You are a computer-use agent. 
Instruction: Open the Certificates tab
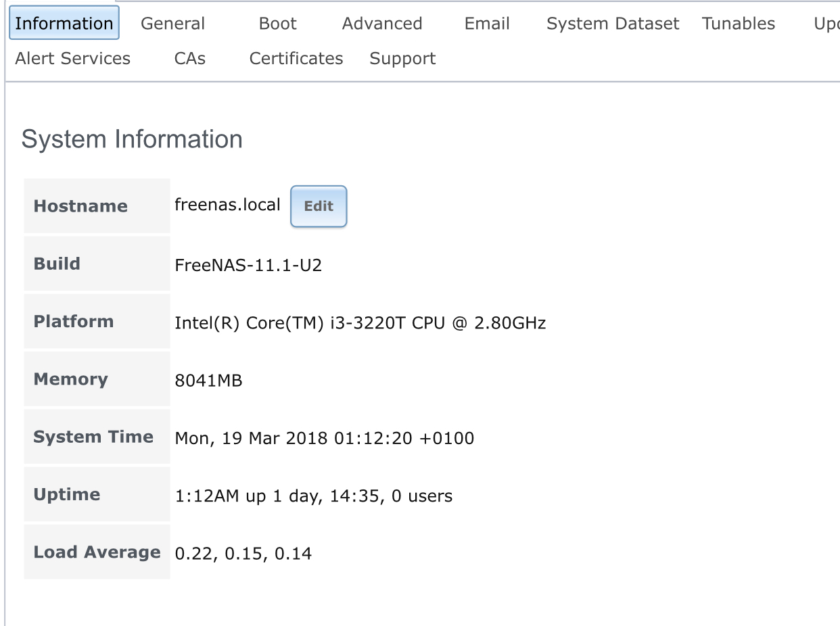coord(296,59)
